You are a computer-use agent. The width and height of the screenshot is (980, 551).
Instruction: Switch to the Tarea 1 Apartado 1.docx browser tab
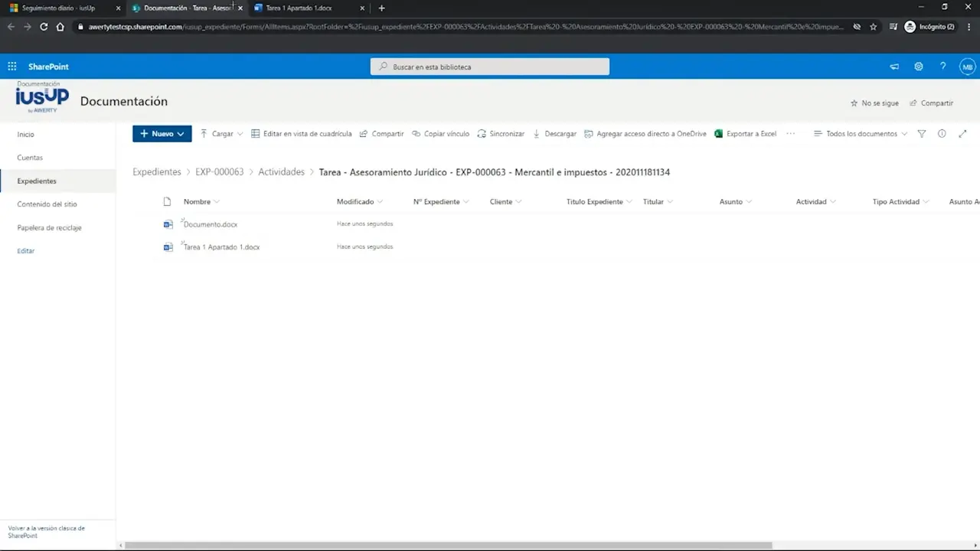coord(306,8)
